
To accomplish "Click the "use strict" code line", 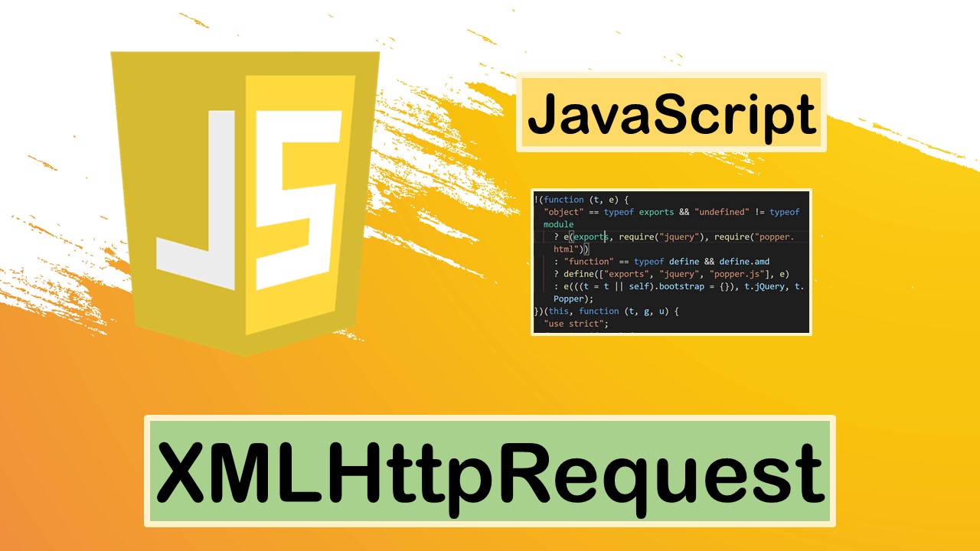I will [576, 324].
